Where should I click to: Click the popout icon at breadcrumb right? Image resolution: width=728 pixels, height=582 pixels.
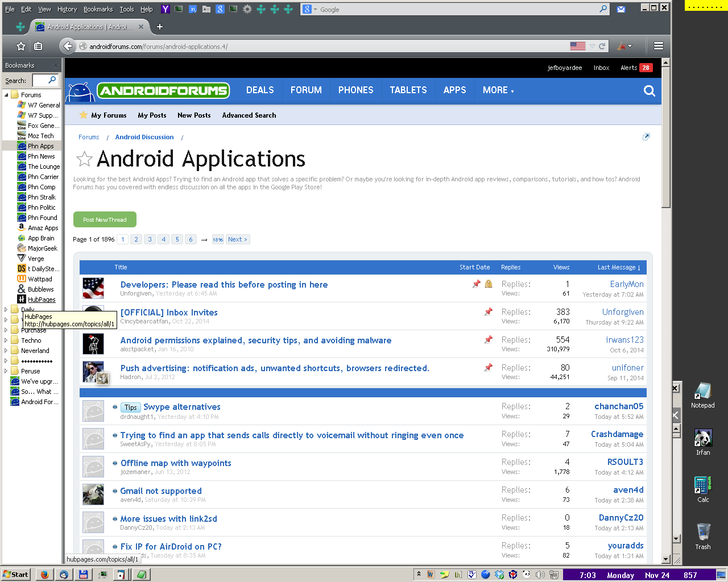tap(646, 137)
